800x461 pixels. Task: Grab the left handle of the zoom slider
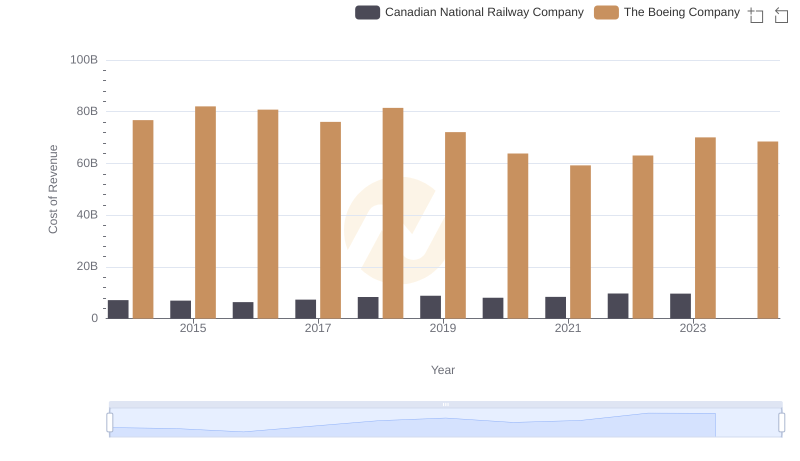[x=110, y=423]
